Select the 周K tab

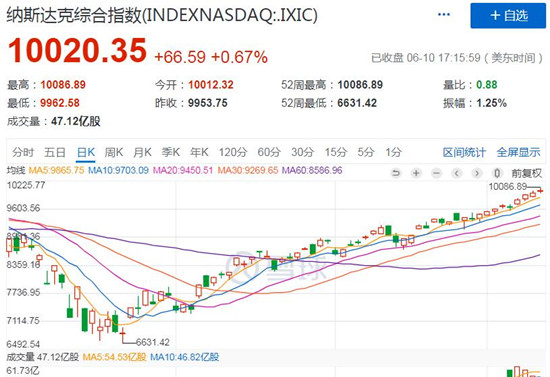114,153
